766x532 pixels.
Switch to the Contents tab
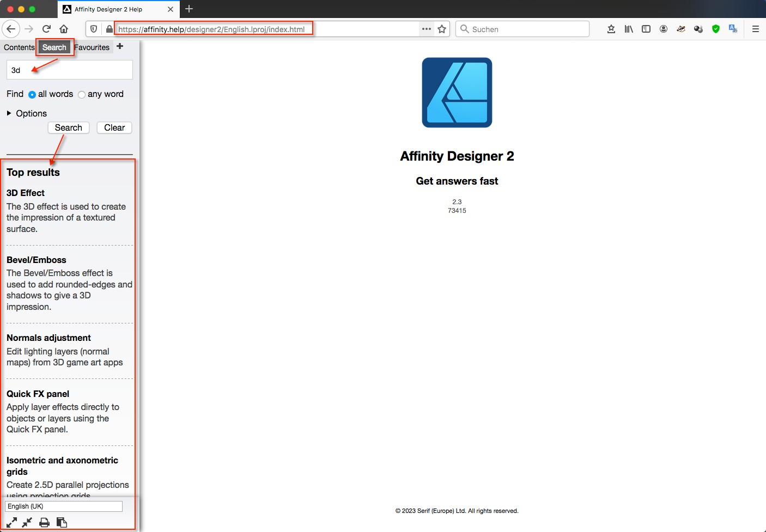(19, 47)
